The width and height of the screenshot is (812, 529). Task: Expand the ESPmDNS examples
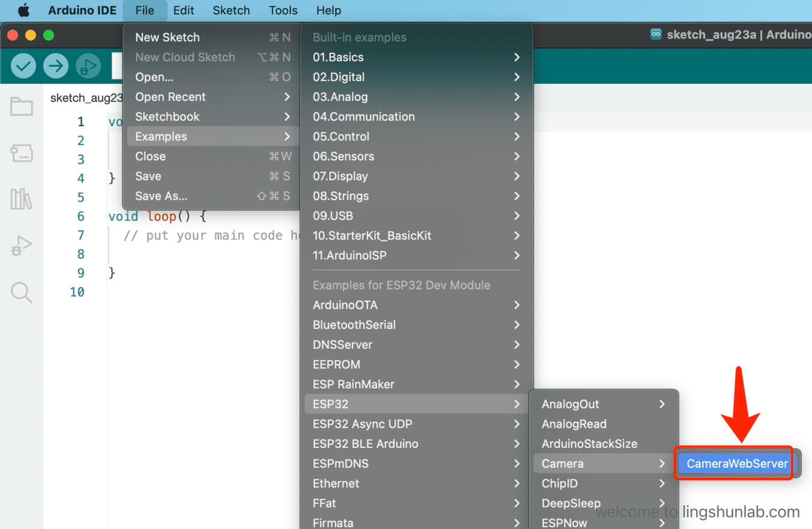point(416,464)
